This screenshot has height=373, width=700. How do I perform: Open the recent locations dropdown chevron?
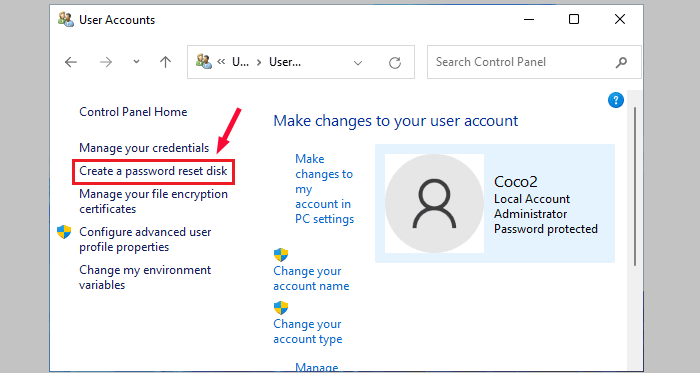coord(136,62)
